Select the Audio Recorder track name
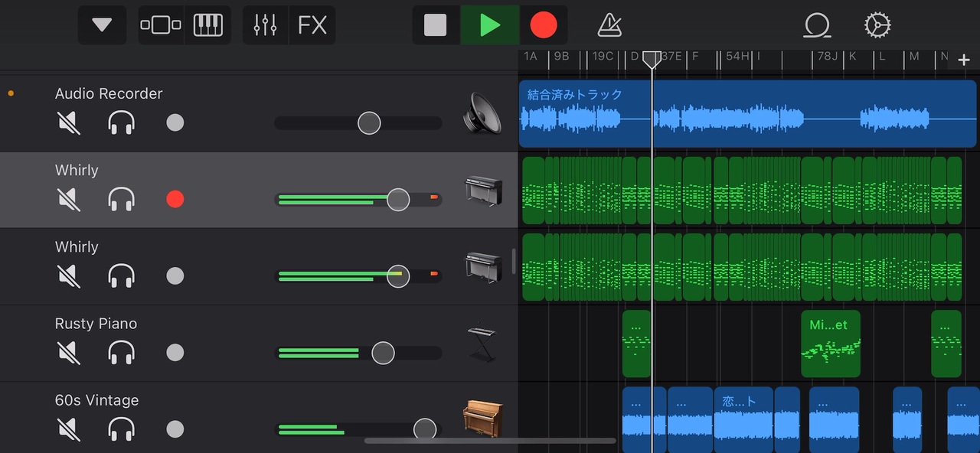Screen dimensions: 980x453 pyautogui.click(x=109, y=93)
